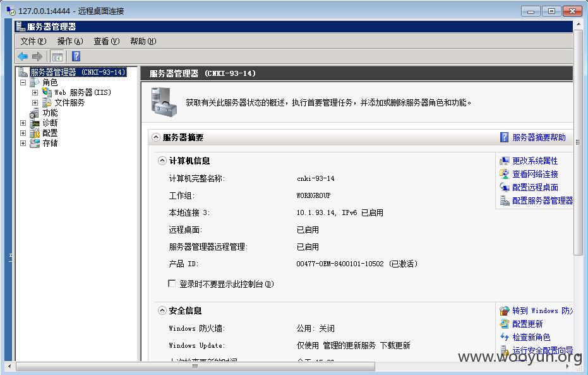
Task: Click the 角色 roles icon in the tree
Action: [35, 82]
